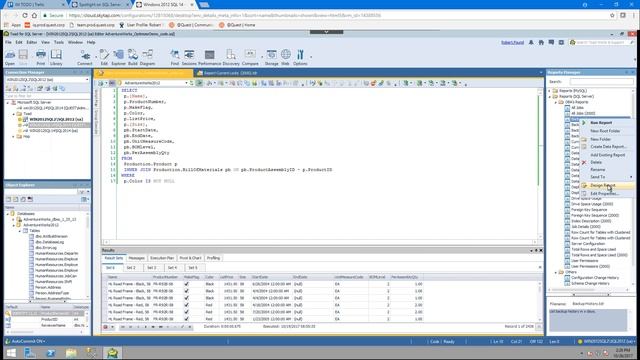Switch to the Execution Plan tab
Image resolution: width=640 pixels, height=360 pixels.
click(162, 258)
